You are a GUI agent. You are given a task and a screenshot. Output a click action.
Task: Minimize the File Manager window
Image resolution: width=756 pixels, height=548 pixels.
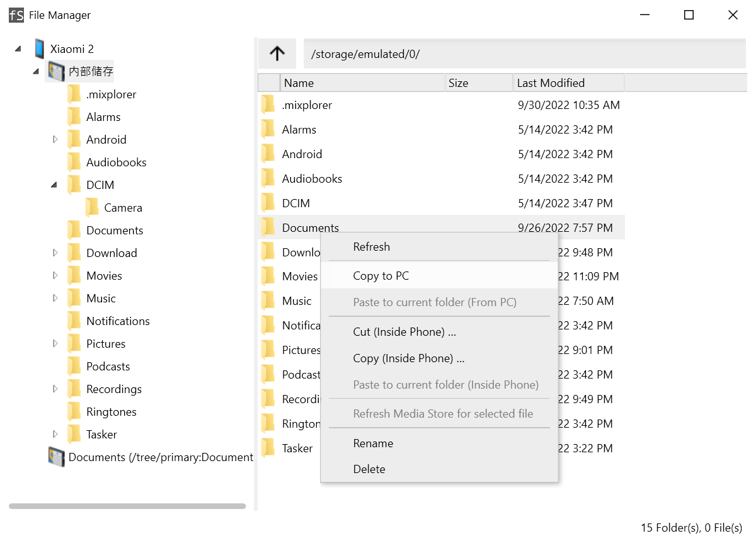(x=644, y=15)
